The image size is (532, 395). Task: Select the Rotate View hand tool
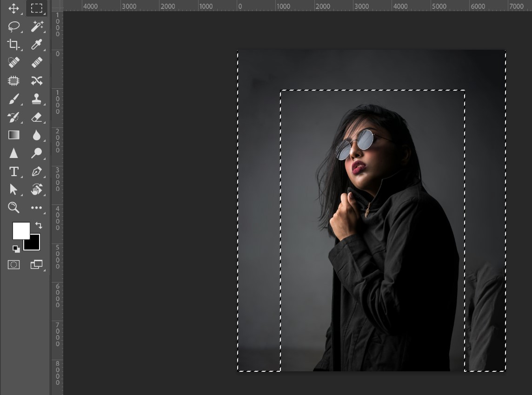click(37, 189)
